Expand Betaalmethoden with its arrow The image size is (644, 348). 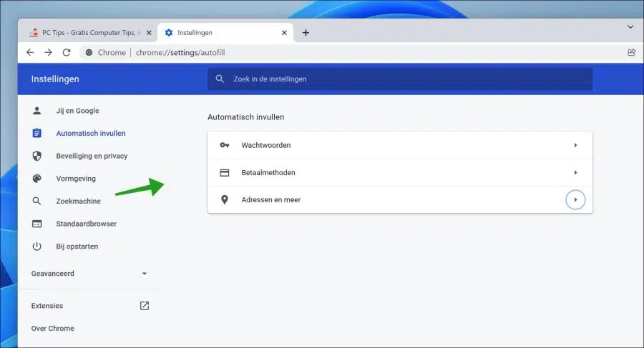pyautogui.click(x=575, y=172)
